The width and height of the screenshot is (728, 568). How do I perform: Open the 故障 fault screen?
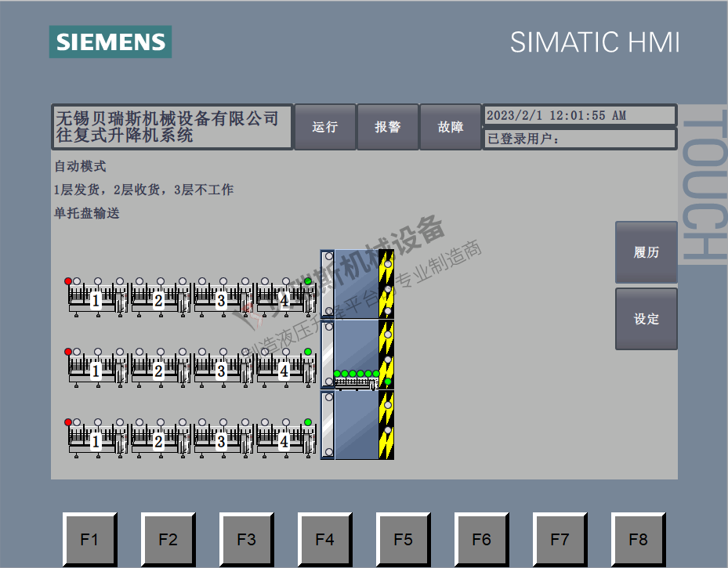451,127
